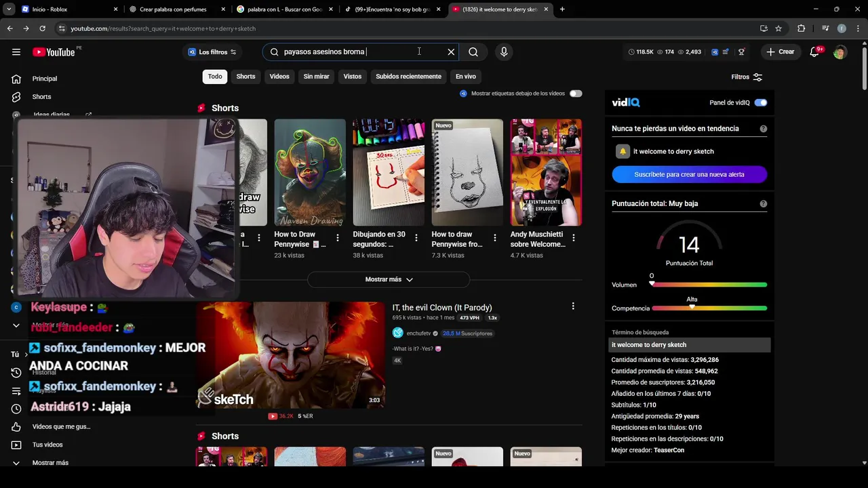Viewport: 868px width, 488px height.
Task: Open Tus videos in the sidebar
Action: pos(47,445)
